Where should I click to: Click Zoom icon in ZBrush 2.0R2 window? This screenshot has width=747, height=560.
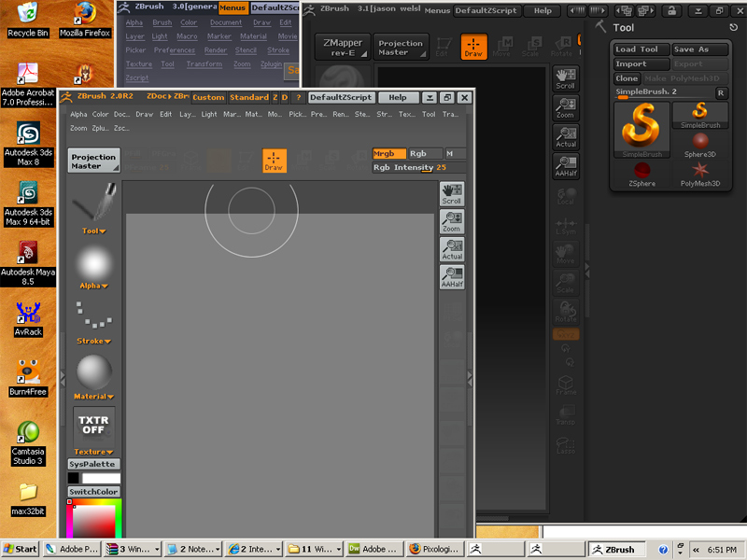click(x=452, y=221)
